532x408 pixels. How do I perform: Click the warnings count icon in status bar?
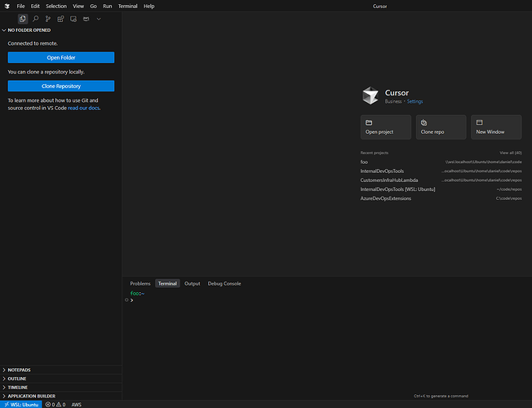point(59,404)
